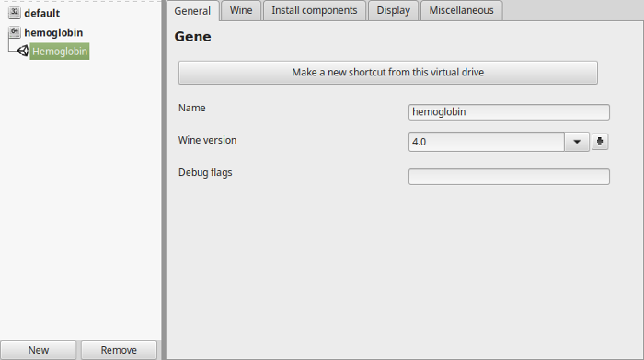The height and width of the screenshot is (360, 644).
Task: Click the Remove button
Action: click(119, 350)
